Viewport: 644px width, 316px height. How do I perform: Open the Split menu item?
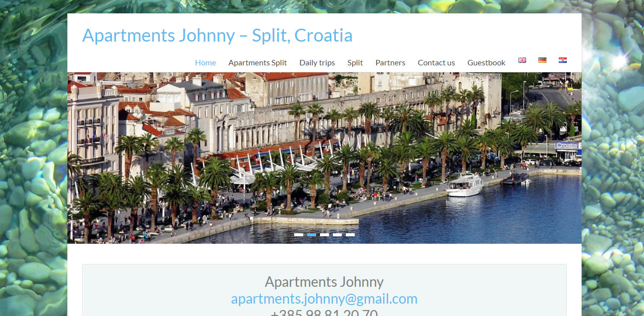click(355, 62)
